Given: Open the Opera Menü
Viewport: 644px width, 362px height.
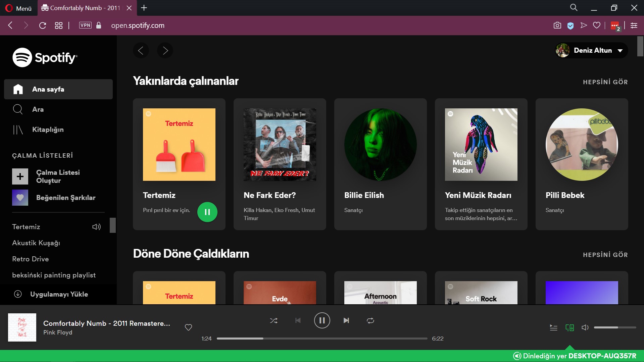Looking at the screenshot, I should [x=19, y=8].
